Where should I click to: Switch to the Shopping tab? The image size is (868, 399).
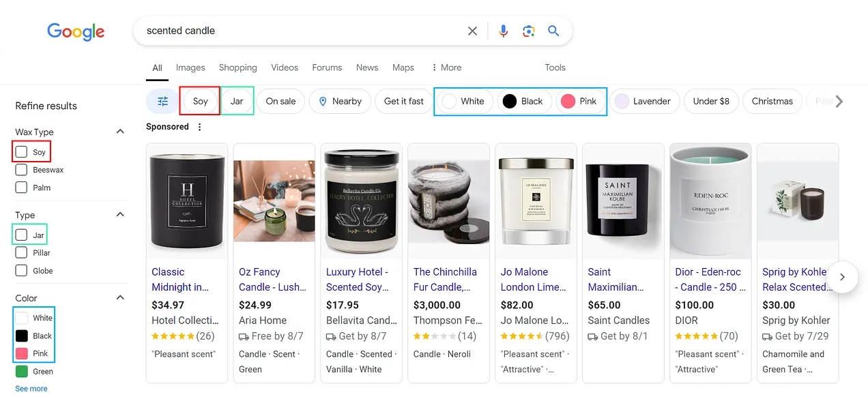[237, 68]
